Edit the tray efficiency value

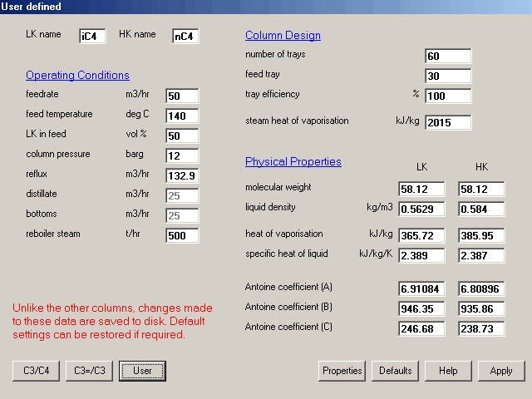click(x=448, y=96)
